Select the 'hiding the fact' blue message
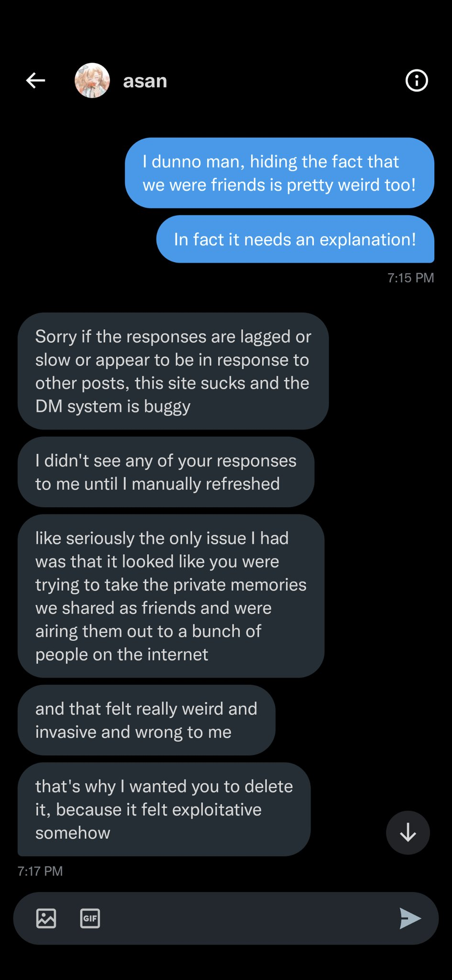The height and width of the screenshot is (980, 452). coord(279,173)
